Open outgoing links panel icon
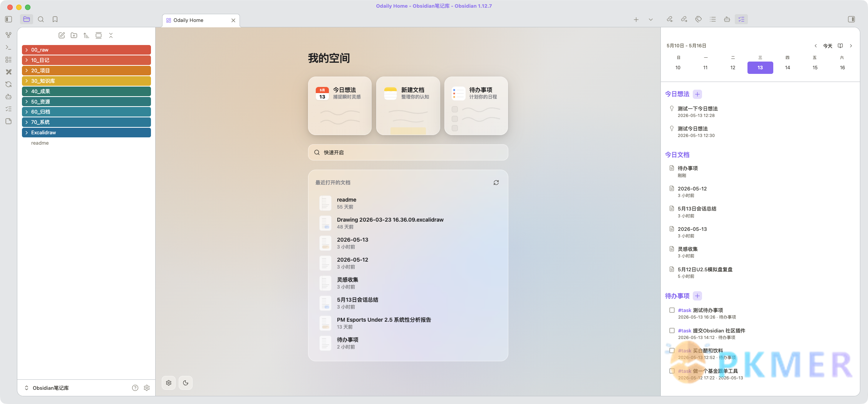Viewport: 868px width, 404px height. pyautogui.click(x=684, y=19)
